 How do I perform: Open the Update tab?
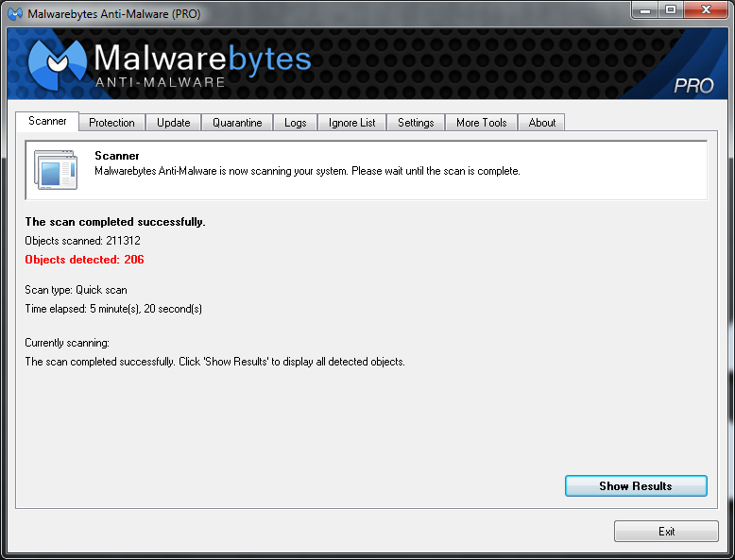click(x=174, y=123)
